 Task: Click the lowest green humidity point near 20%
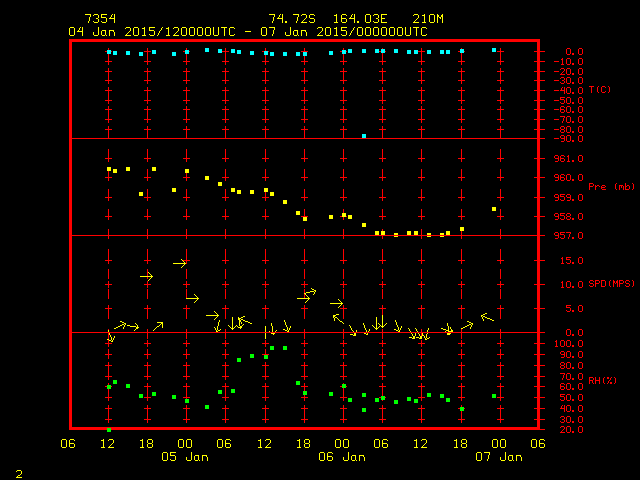pyautogui.click(x=109, y=429)
